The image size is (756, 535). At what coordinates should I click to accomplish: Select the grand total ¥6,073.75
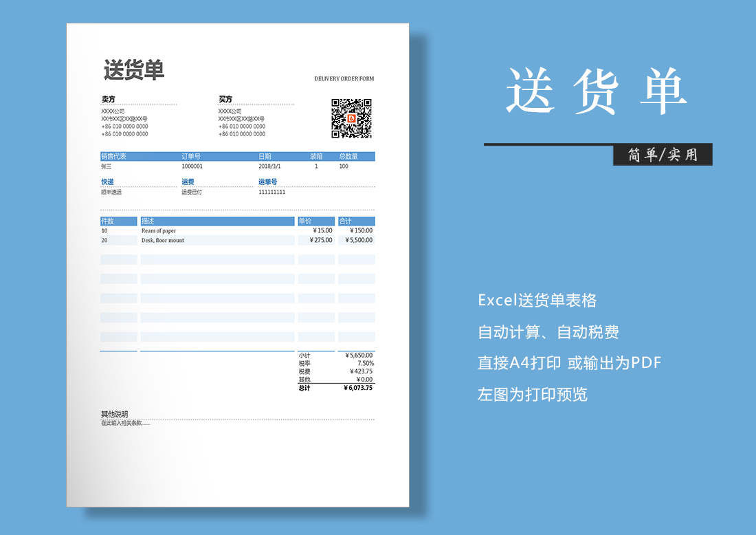[x=358, y=388]
